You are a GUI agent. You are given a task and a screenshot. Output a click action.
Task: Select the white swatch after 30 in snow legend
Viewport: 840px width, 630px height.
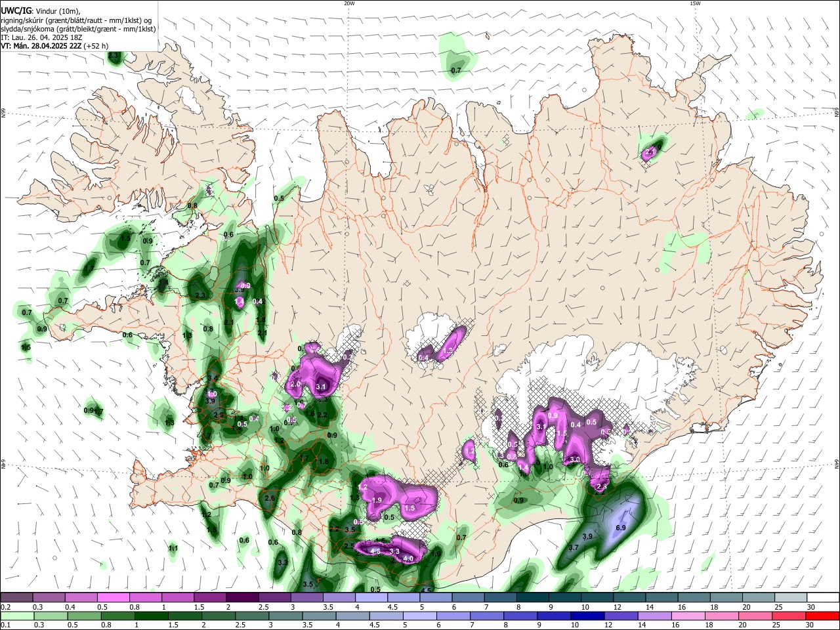tap(823, 597)
